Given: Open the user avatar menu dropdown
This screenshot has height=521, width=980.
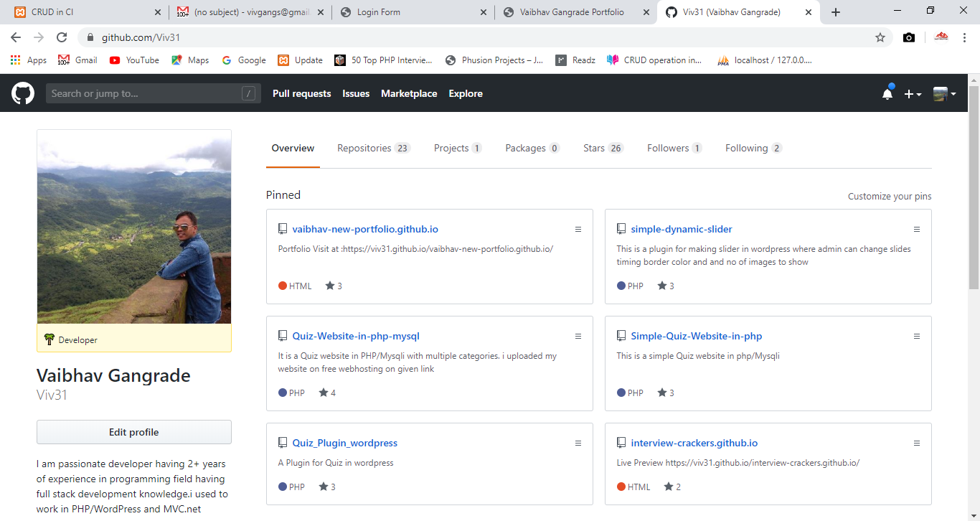Looking at the screenshot, I should pyautogui.click(x=944, y=94).
